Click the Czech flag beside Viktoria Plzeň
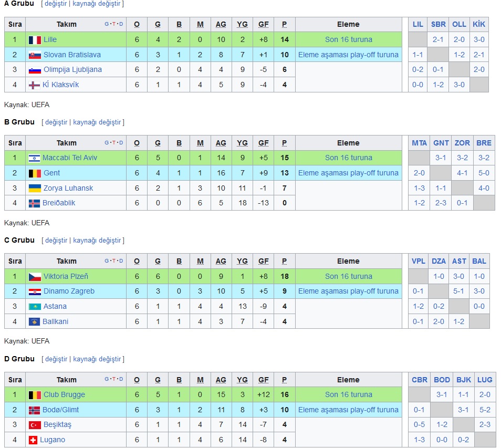The width and height of the screenshot is (501, 448). coord(35,277)
